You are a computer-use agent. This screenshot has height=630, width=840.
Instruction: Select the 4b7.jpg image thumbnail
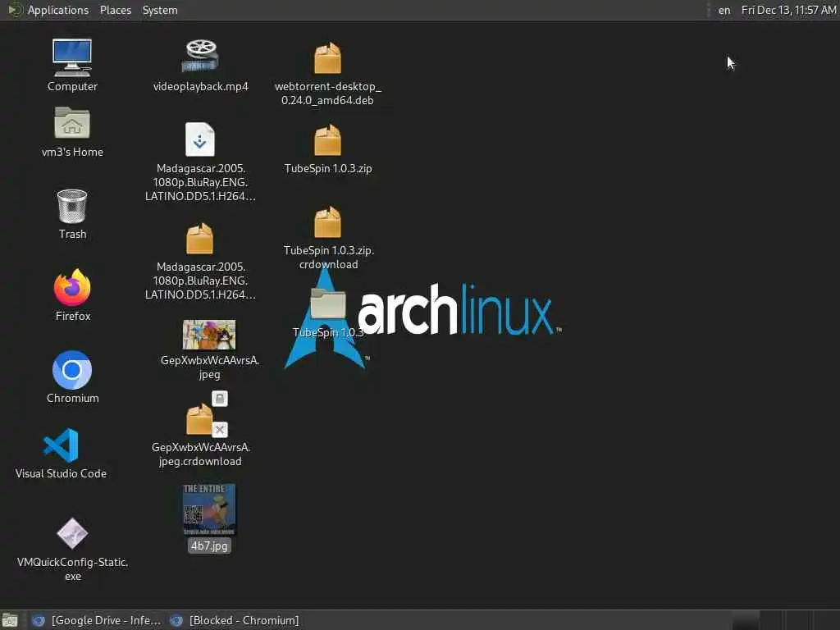point(209,509)
